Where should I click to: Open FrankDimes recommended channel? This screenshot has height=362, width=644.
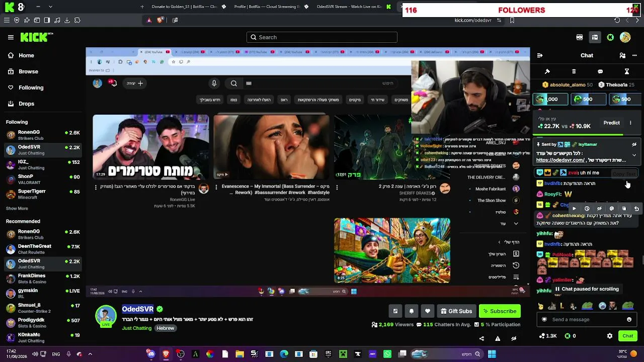click(x=43, y=279)
